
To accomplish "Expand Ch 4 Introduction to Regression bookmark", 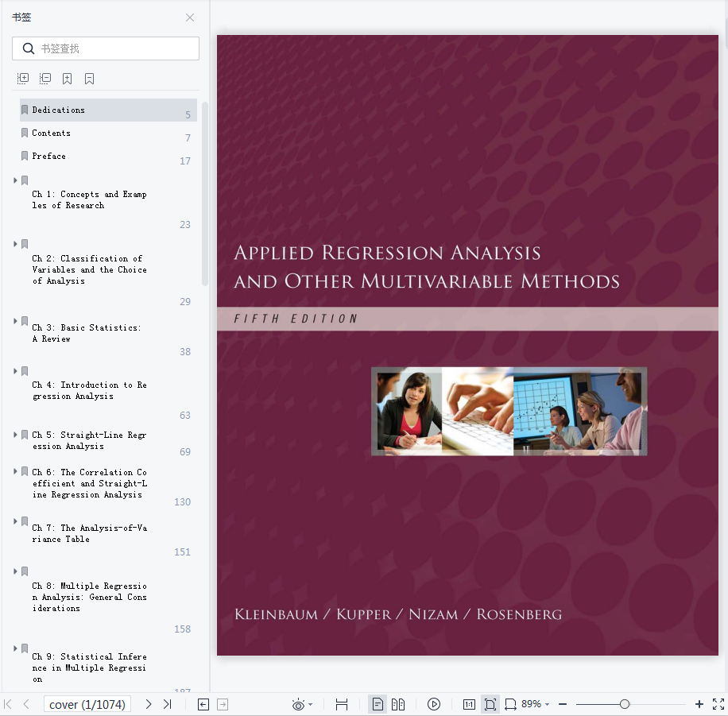I will (x=15, y=371).
